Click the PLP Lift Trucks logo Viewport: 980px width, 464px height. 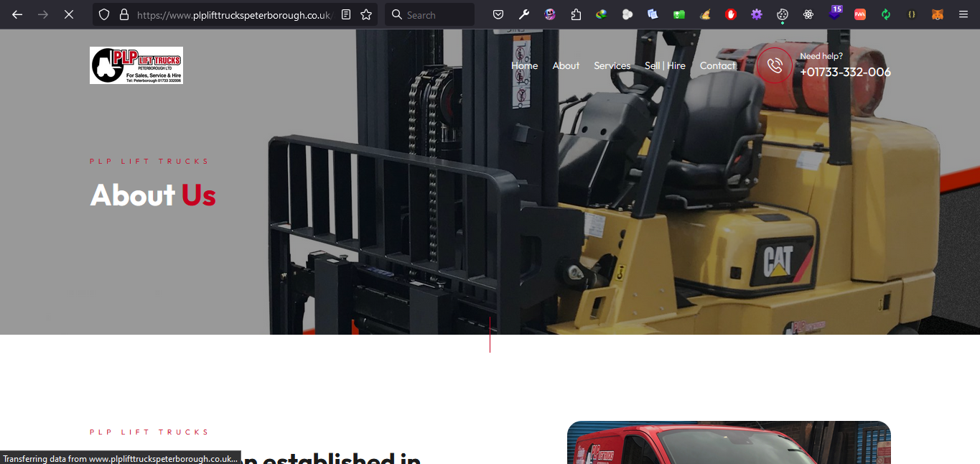click(136, 65)
